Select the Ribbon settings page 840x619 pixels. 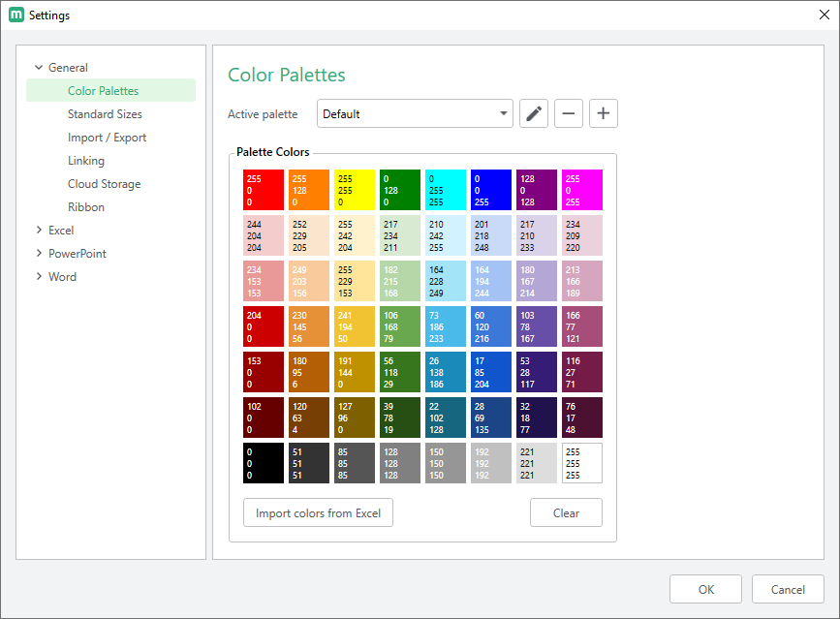[86, 206]
